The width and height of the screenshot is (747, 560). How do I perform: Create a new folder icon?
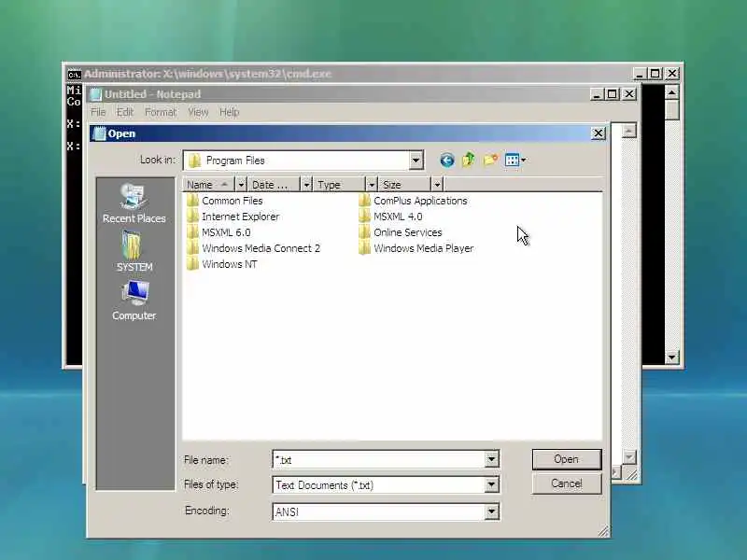coord(490,160)
